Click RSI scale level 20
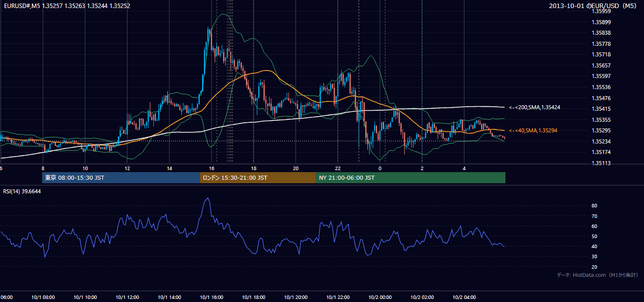 click(595, 267)
